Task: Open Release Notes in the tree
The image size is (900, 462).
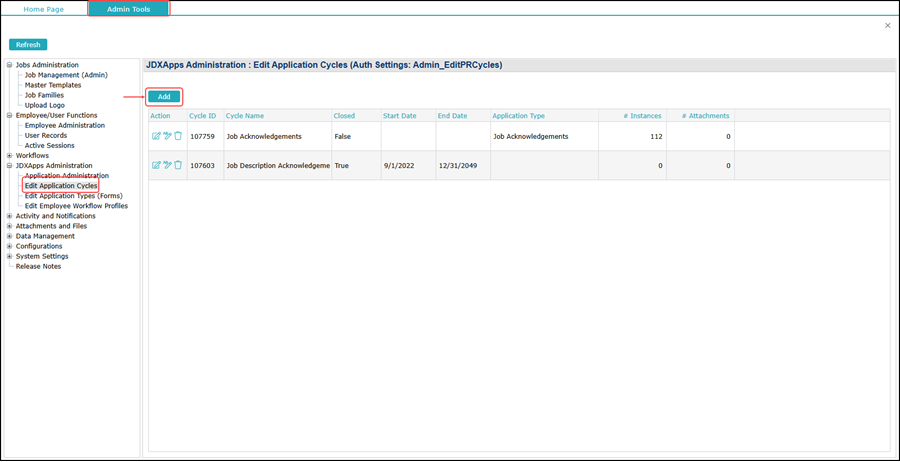Action: (x=38, y=266)
